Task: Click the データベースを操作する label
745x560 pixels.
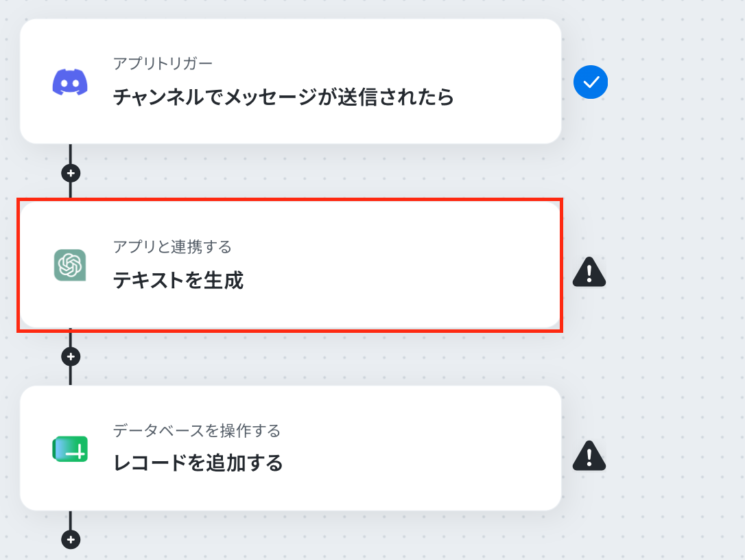Action: tap(197, 430)
